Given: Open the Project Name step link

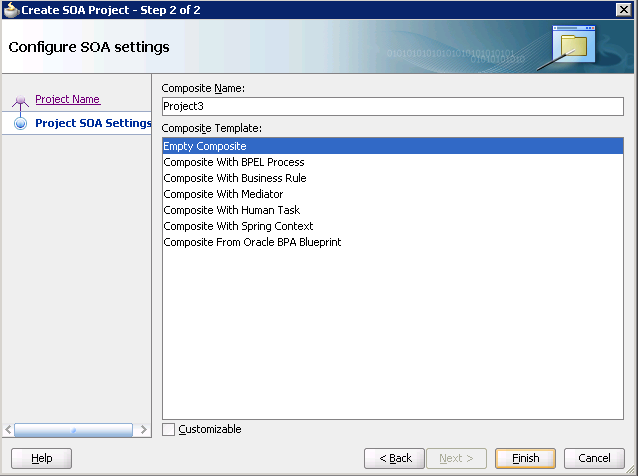Looking at the screenshot, I should pyautogui.click(x=68, y=99).
